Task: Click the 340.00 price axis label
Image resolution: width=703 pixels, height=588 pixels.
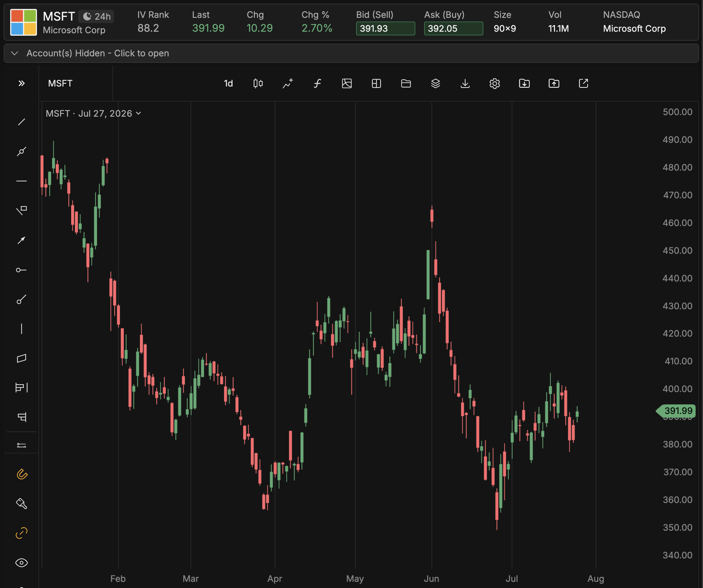Action: 677,555
